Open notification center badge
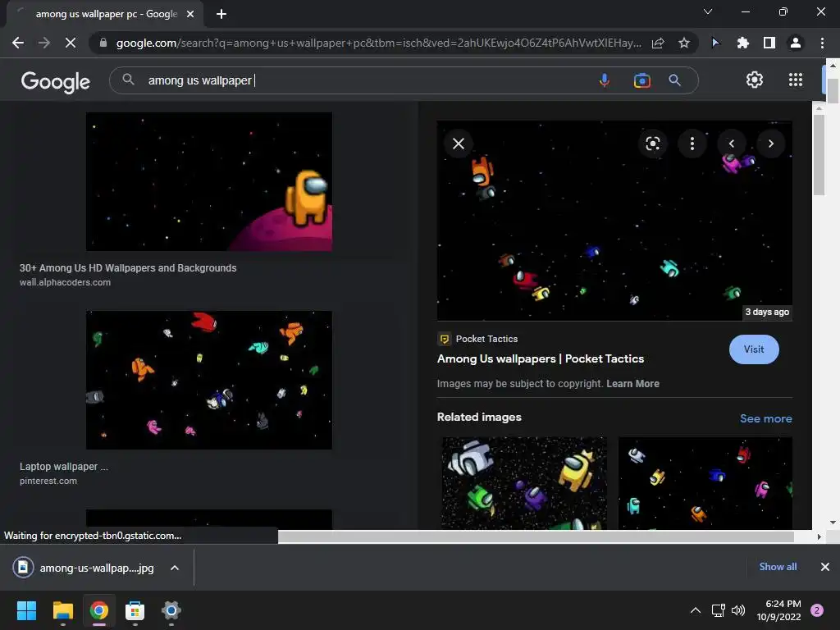Screen dimensions: 840x630 tap(817, 610)
